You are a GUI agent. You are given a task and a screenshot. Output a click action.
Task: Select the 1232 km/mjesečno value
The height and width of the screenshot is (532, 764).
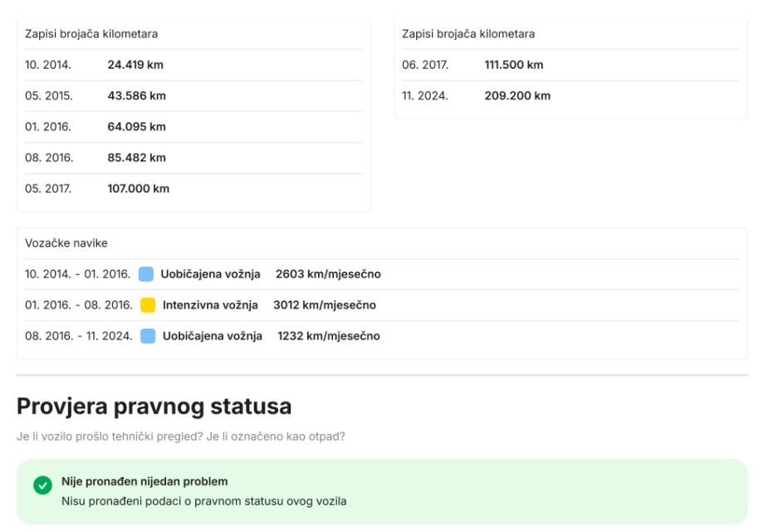[329, 336]
